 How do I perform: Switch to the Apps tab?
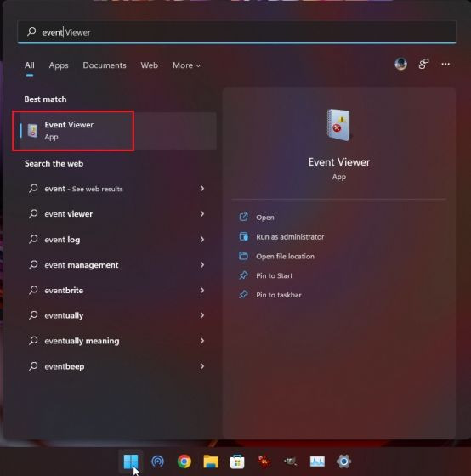coord(59,65)
